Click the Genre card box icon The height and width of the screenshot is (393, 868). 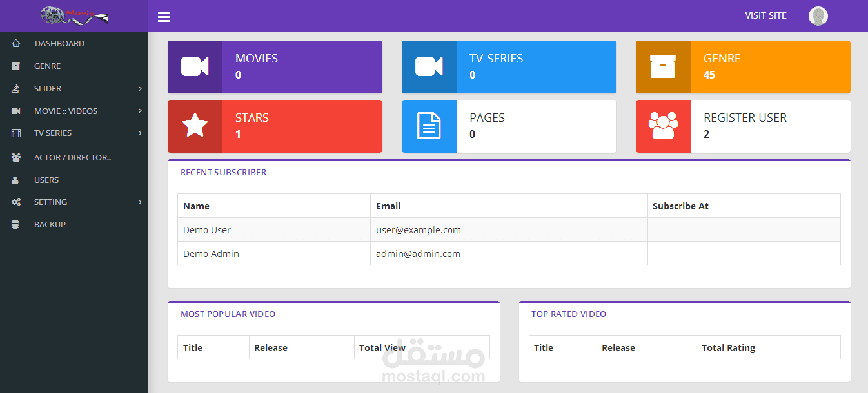663,67
